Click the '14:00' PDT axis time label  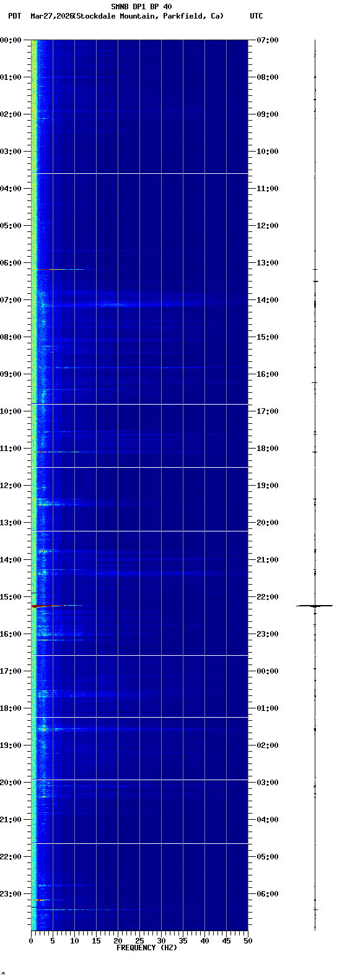pos(11,560)
